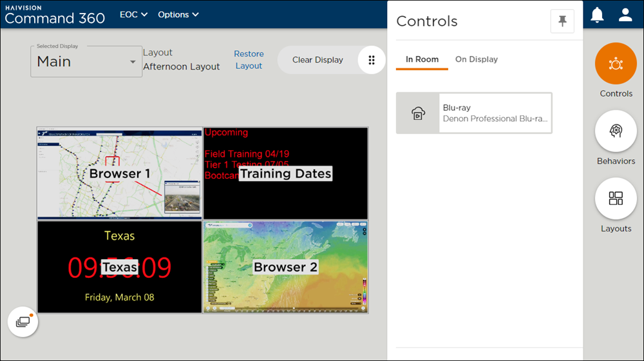Open the Controls sidebar icon
The image size is (644, 361).
(616, 64)
